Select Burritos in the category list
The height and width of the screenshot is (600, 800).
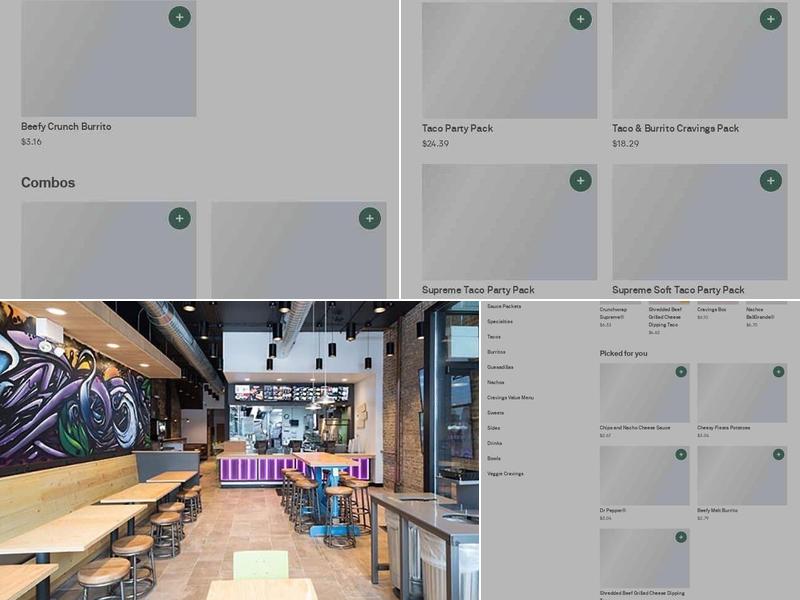[496, 352]
